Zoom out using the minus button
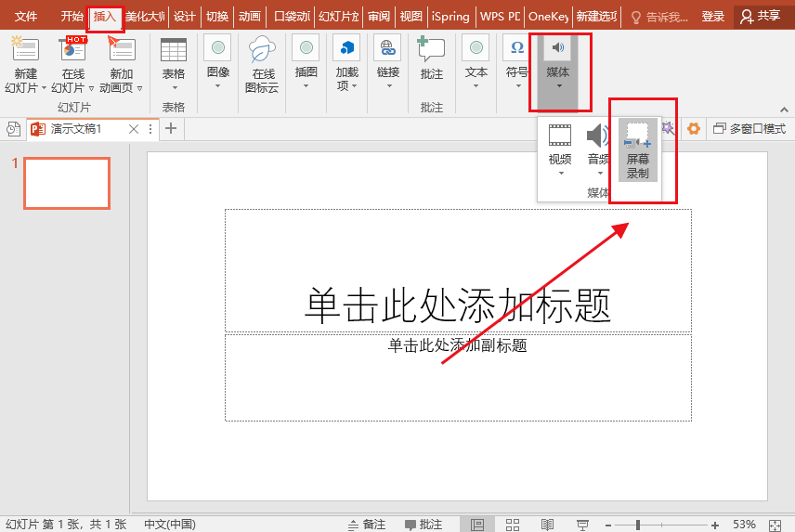Screen dimensions: 795x532 (608, 525)
